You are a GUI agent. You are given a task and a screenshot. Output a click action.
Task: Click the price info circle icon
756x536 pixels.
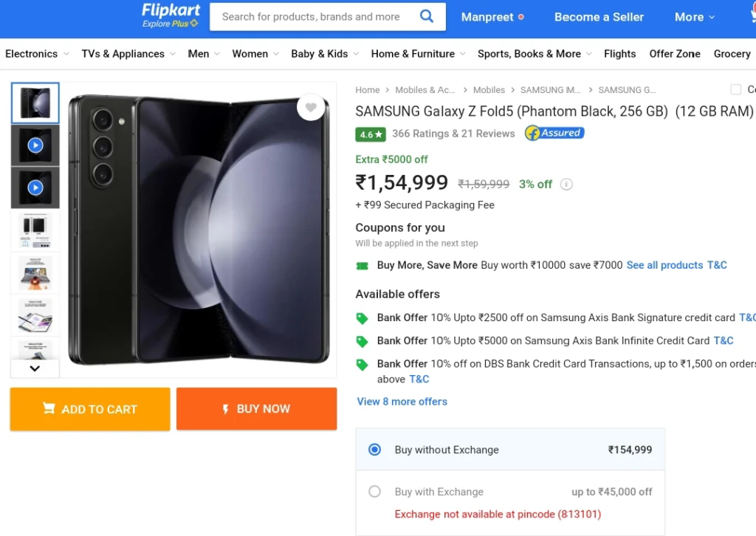(566, 184)
